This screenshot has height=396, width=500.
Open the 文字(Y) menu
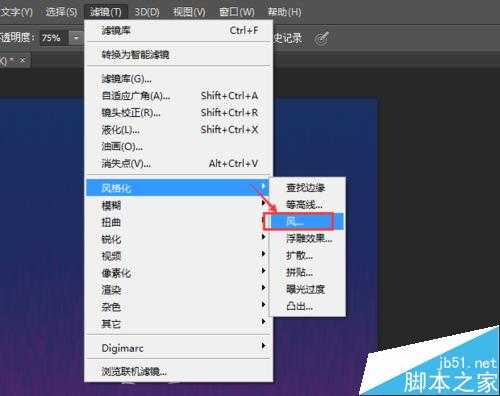(17, 12)
